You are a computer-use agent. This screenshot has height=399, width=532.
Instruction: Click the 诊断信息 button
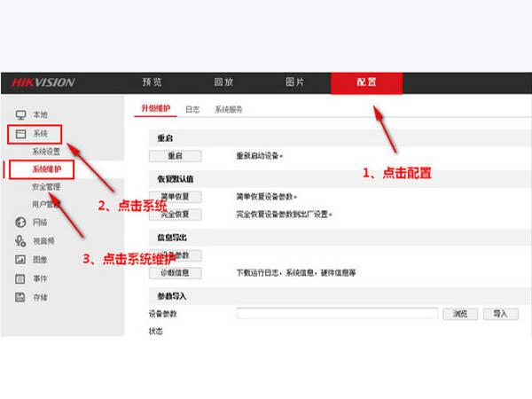175,273
